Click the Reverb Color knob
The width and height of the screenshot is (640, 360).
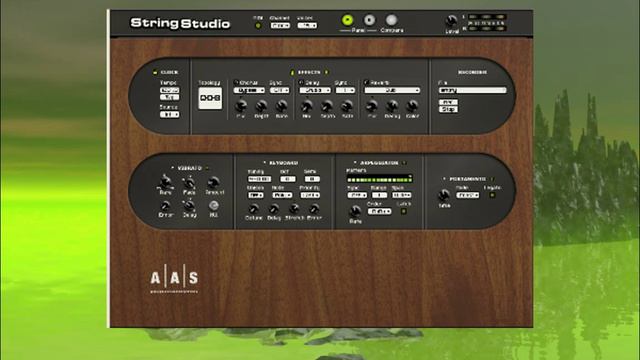(x=412, y=107)
